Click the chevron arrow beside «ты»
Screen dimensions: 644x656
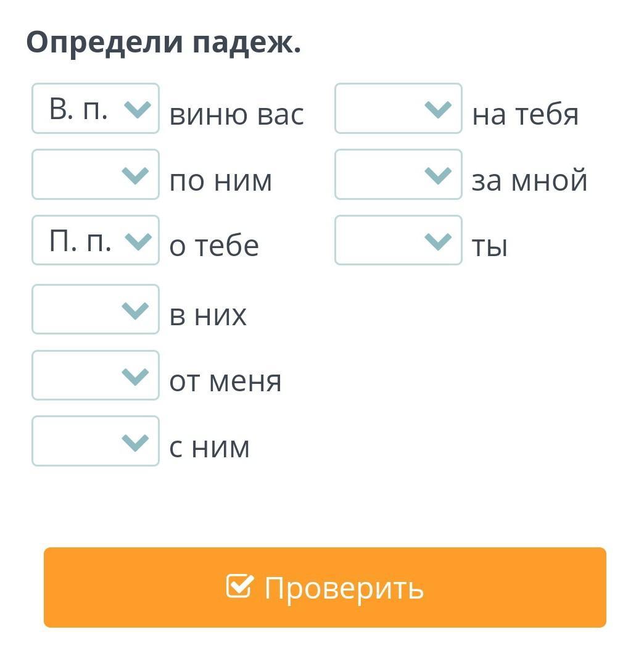(x=438, y=241)
